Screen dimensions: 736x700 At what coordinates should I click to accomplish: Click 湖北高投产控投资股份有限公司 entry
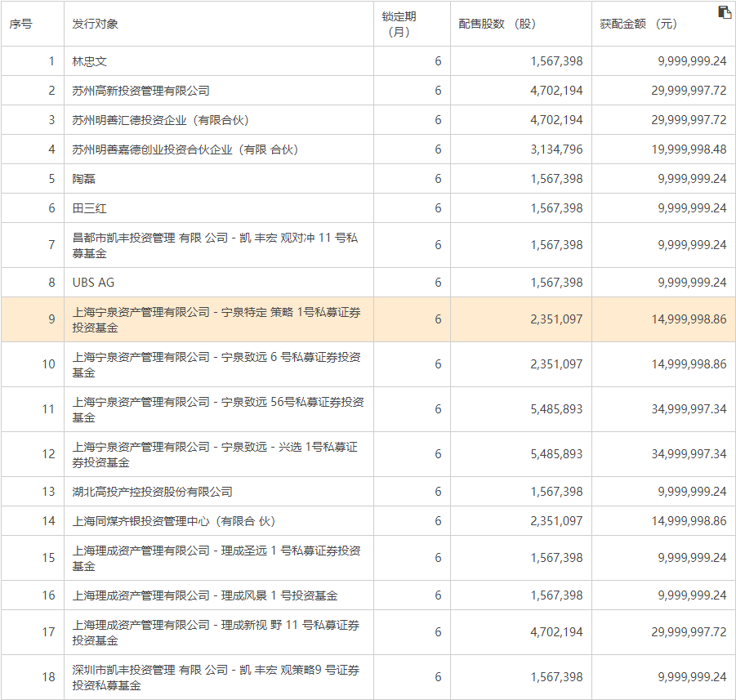[x=152, y=492]
